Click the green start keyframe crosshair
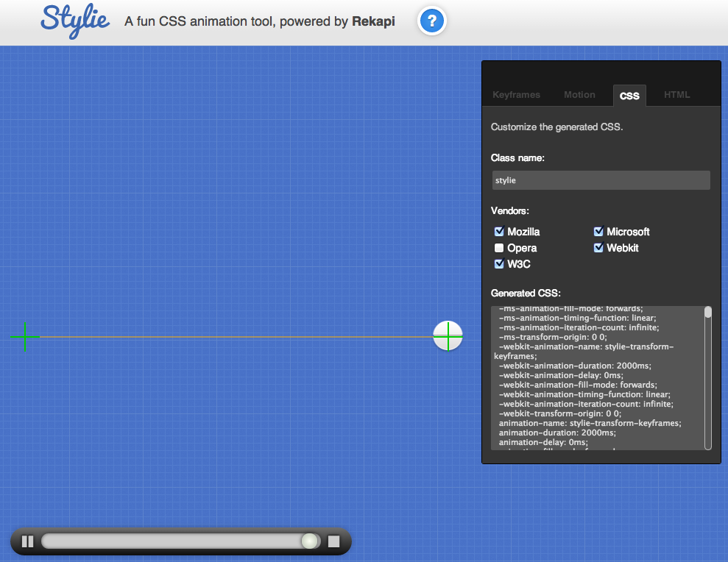Screen dimensions: 728x562 click(25, 337)
